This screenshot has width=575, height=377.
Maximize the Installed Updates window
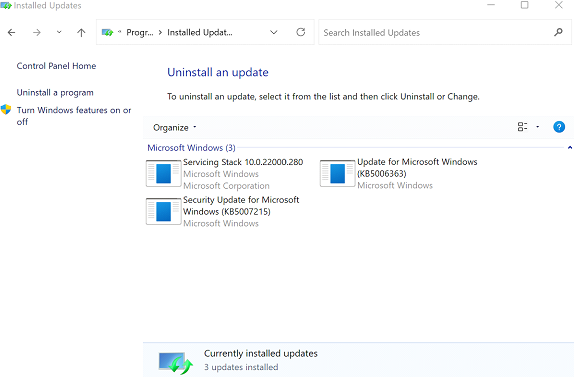(524, 5)
